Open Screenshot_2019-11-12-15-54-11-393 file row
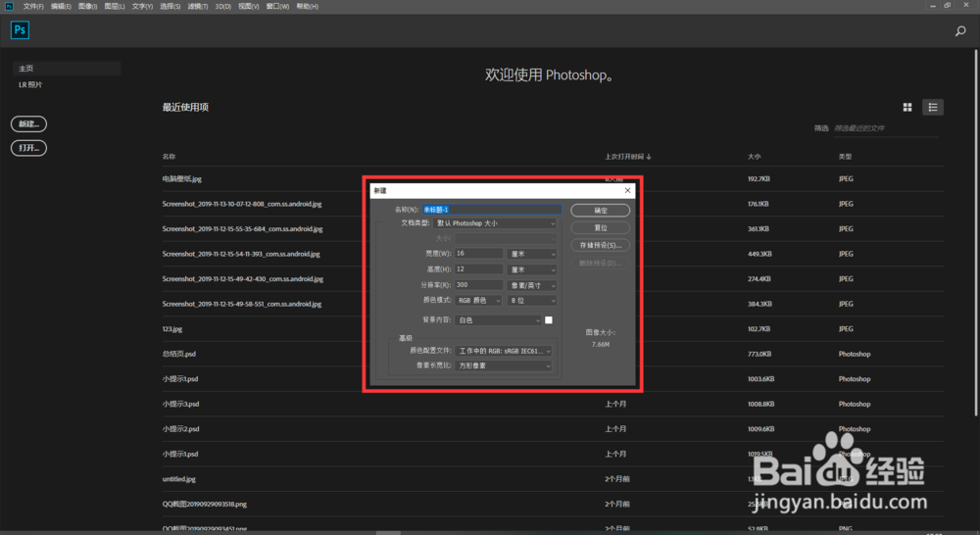The height and width of the screenshot is (535, 980). coord(553,254)
